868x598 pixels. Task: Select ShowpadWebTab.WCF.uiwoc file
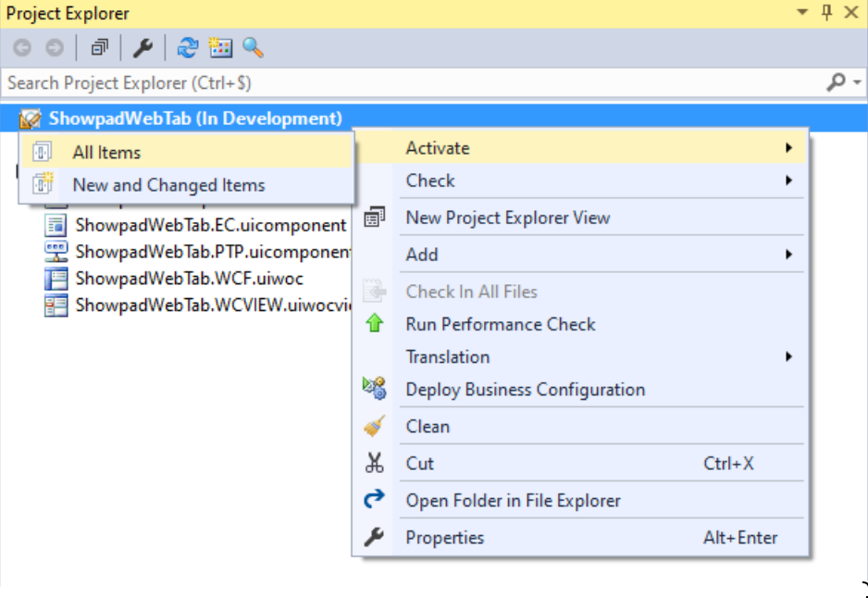click(189, 279)
